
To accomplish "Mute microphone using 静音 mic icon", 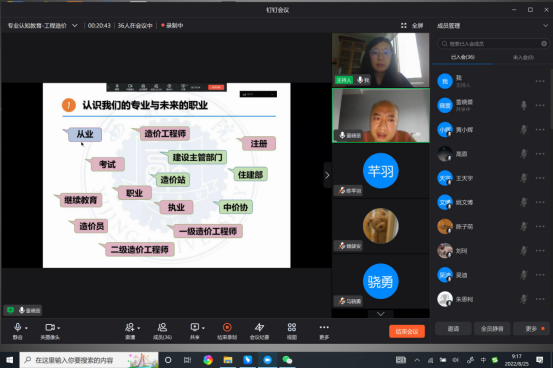I will point(17,328).
